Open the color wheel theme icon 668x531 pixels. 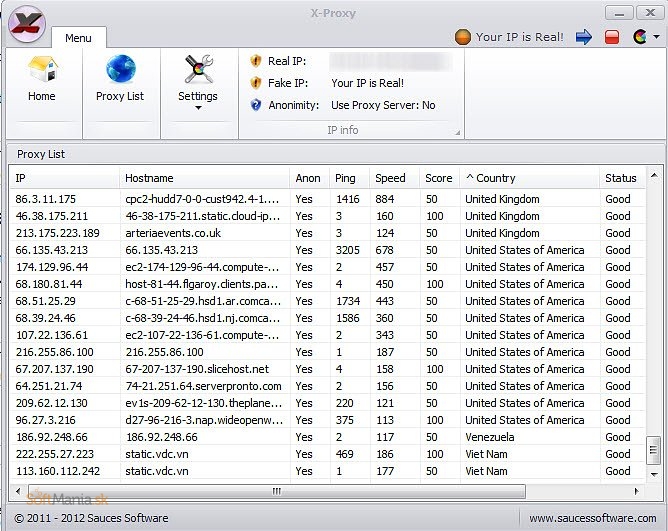coord(640,37)
